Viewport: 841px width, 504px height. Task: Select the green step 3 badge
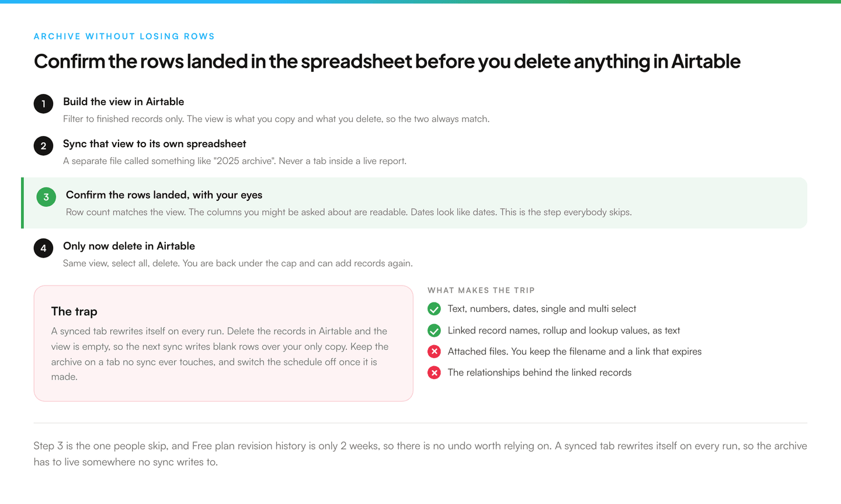[x=46, y=197]
